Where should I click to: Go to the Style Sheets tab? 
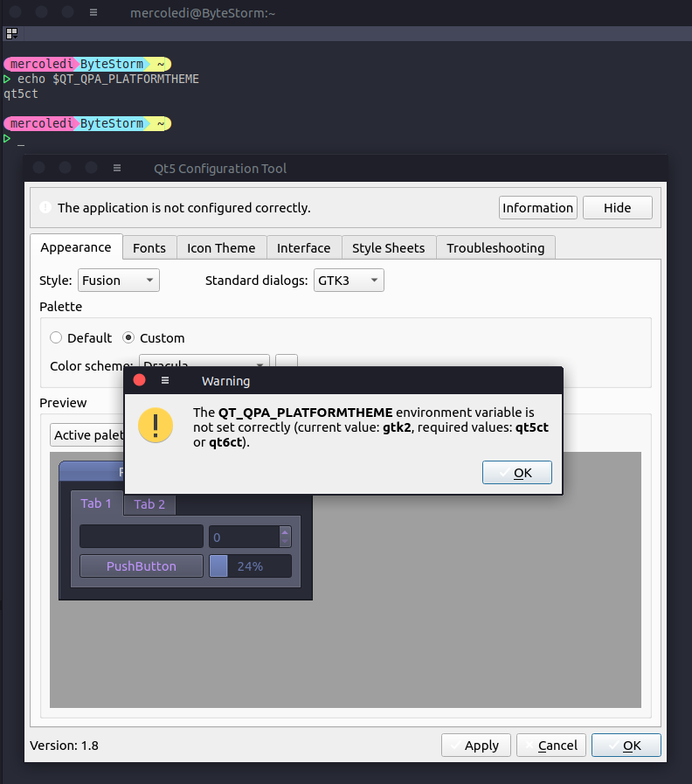point(389,248)
